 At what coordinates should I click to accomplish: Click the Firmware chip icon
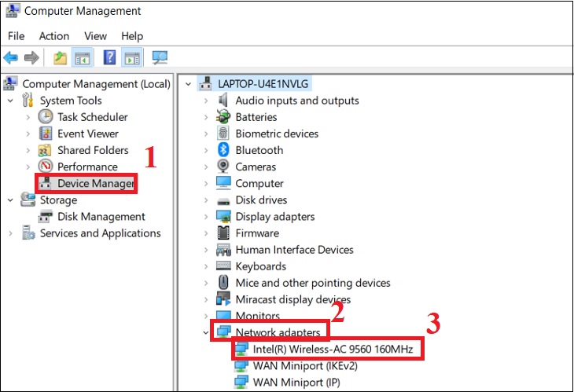coord(223,233)
